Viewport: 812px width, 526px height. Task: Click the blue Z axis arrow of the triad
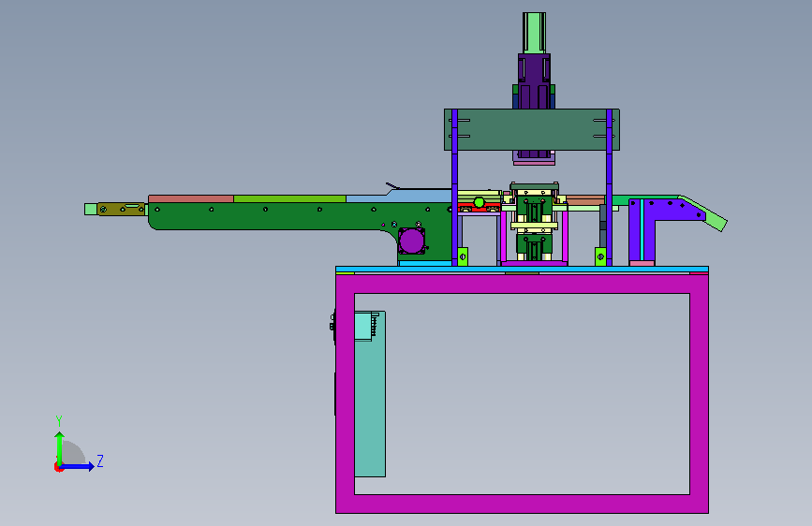click(77, 466)
